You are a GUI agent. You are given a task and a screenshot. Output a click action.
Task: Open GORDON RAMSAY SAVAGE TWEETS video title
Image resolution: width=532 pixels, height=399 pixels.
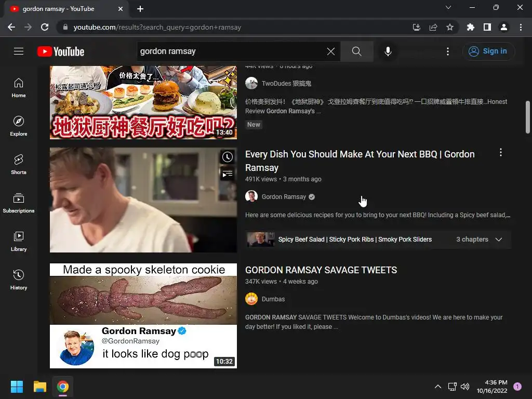(321, 270)
